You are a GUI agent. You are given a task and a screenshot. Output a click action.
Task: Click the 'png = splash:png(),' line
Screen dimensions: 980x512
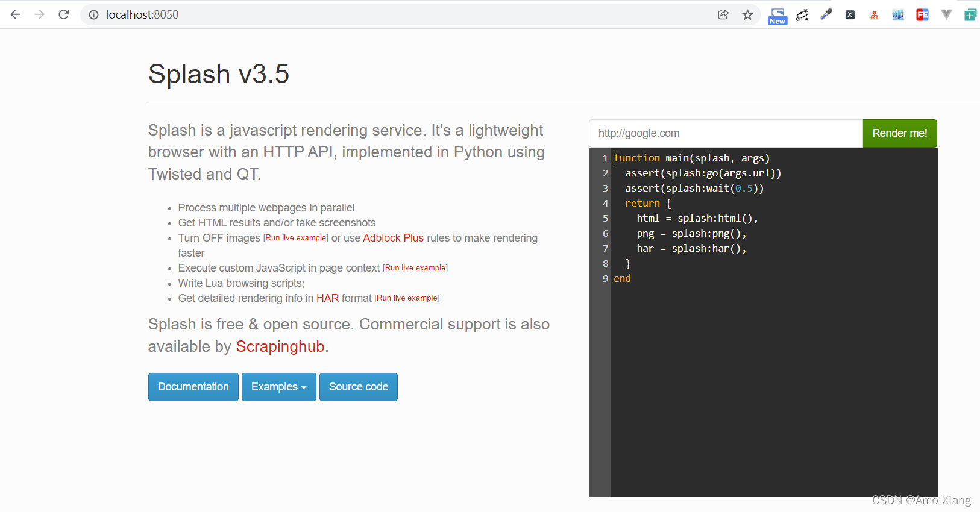click(x=691, y=233)
